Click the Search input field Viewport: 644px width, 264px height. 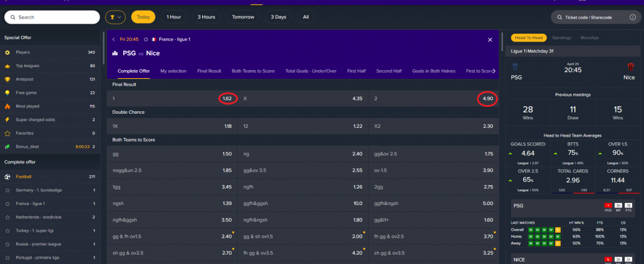pyautogui.click(x=52, y=17)
